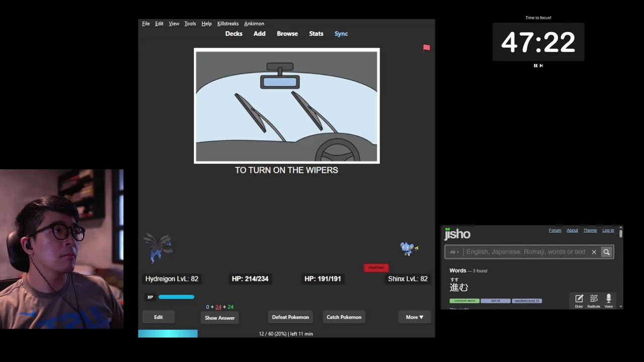Open Jisho Voice input tool
Image resolution: width=644 pixels, height=362 pixels.
click(609, 301)
